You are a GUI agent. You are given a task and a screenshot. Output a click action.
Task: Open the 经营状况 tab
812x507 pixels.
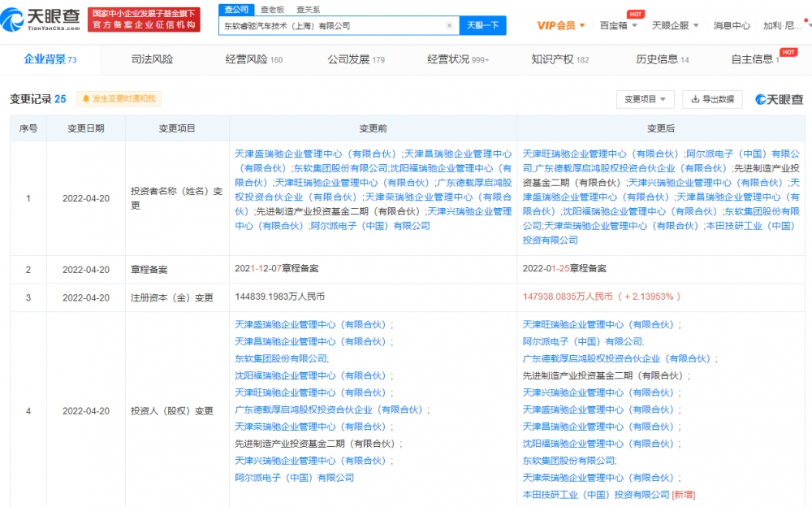[458, 59]
